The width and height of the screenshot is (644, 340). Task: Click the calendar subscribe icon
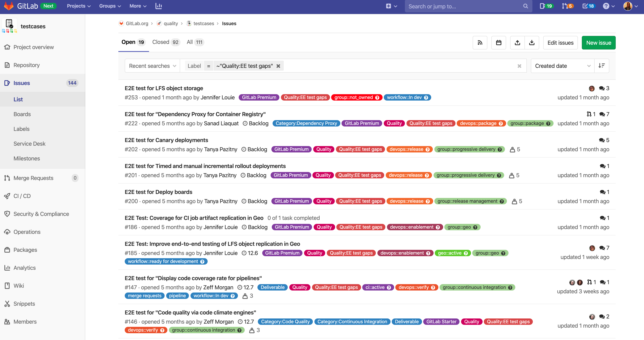[x=499, y=43]
